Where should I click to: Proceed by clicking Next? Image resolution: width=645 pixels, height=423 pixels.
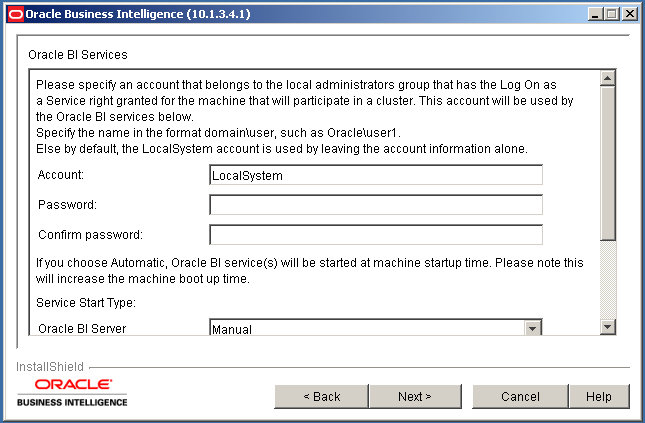[414, 397]
